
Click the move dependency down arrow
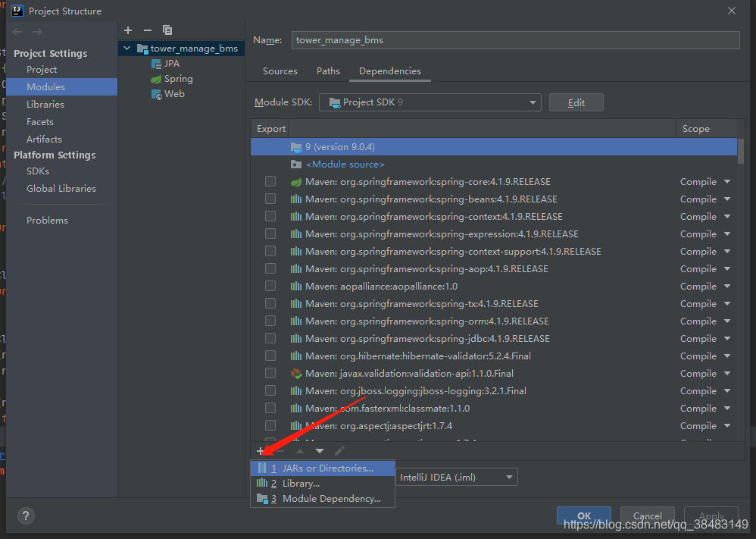click(320, 451)
